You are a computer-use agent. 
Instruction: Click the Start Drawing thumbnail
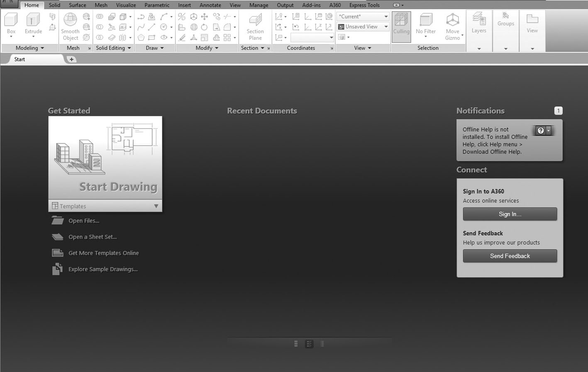105,158
